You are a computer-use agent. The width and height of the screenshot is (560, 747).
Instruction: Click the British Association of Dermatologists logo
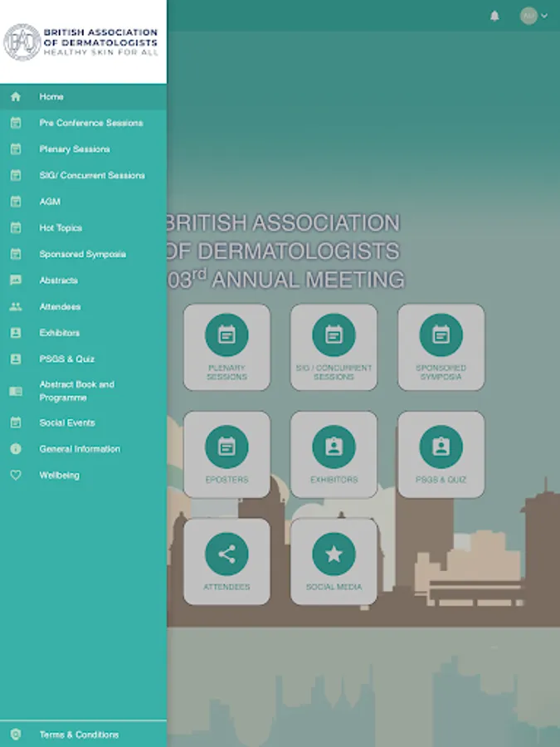click(81, 42)
